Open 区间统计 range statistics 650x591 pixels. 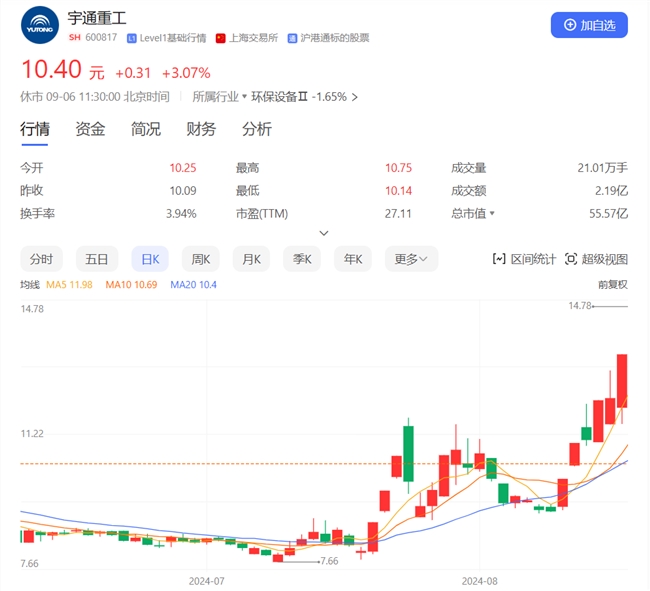[524, 259]
